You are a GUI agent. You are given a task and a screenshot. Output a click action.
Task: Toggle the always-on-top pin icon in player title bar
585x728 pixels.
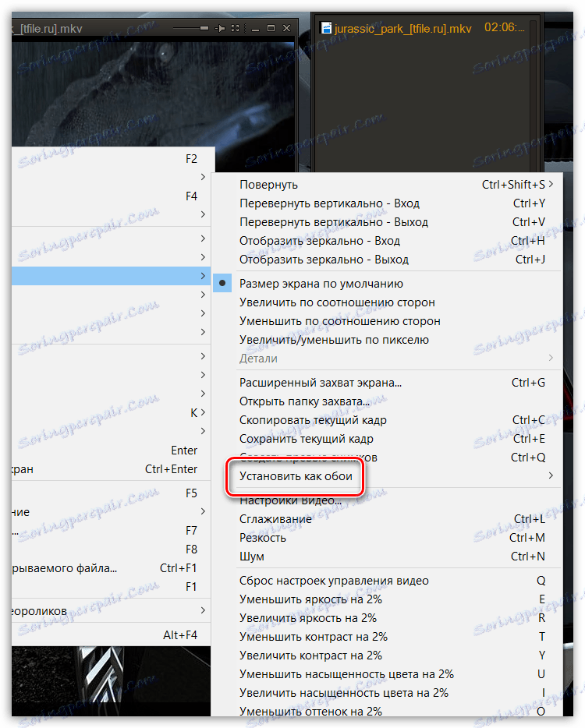pos(220,28)
